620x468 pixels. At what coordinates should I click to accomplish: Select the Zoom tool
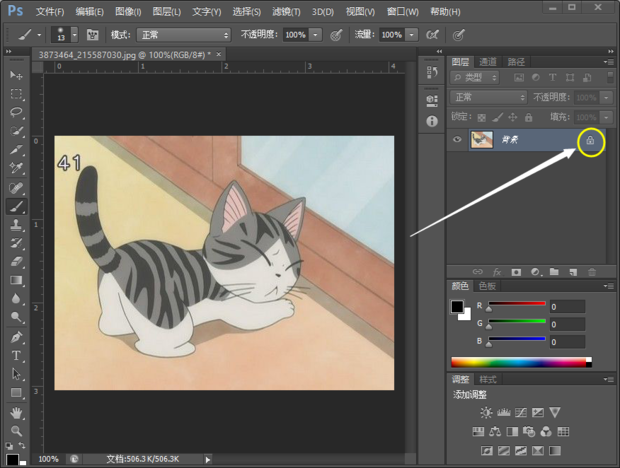[16, 431]
